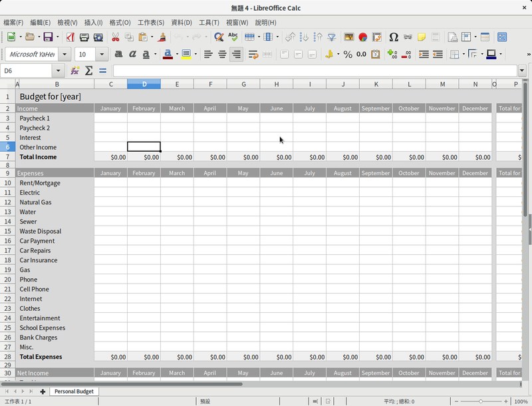Click the AutoFilter funnel icon
The width and height of the screenshot is (532, 406).
tap(331, 37)
